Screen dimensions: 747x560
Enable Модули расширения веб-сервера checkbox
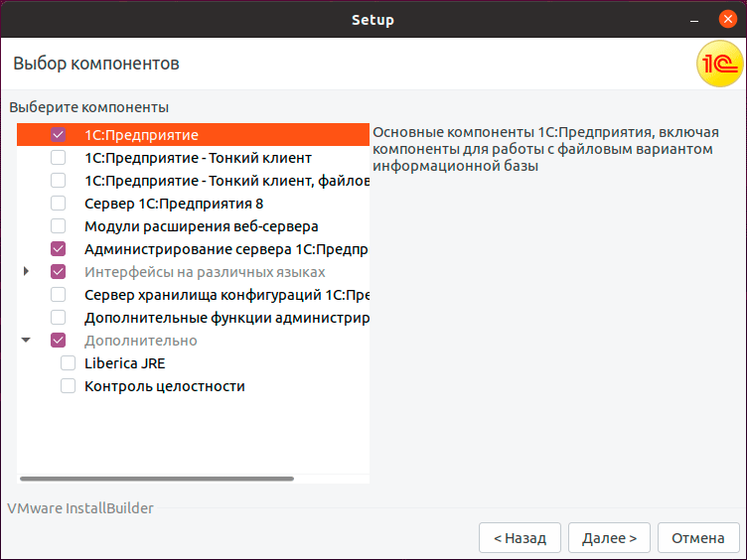[59, 226]
